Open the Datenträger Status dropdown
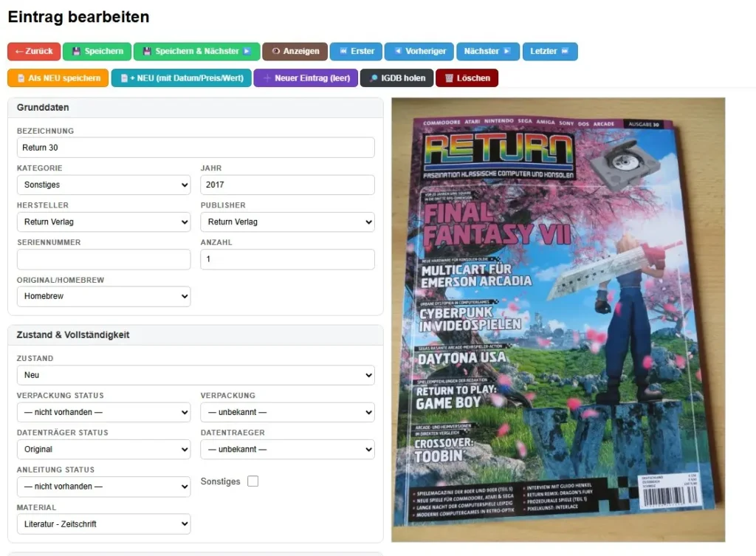This screenshot has height=556, width=756. [103, 450]
